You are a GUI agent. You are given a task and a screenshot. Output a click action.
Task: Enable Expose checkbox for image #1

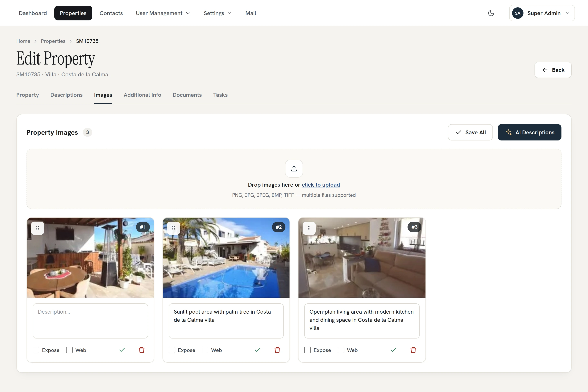click(x=36, y=350)
